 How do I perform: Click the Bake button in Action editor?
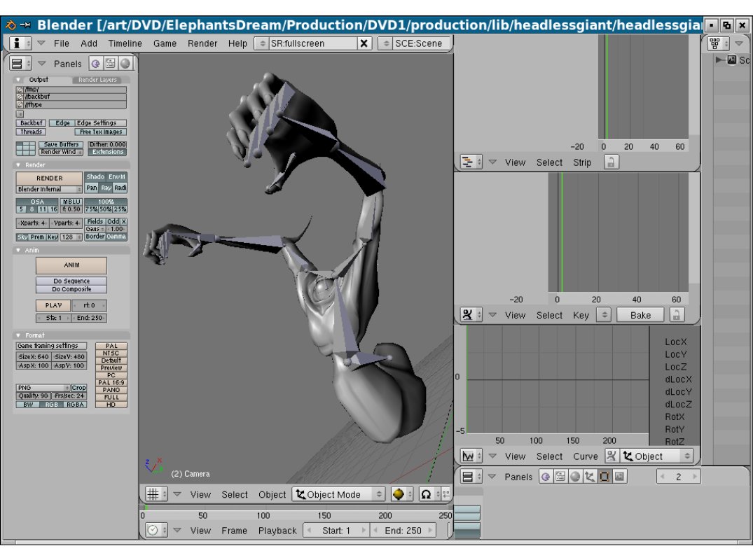[x=640, y=315]
